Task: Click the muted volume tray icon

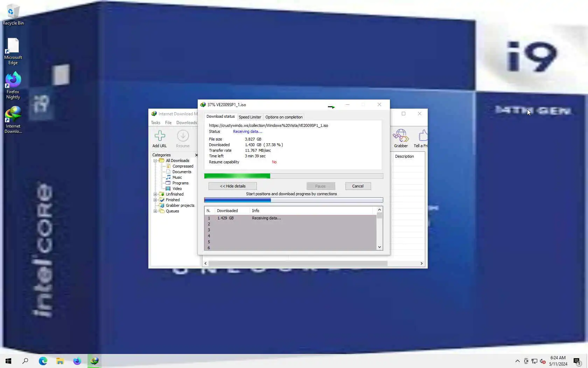Action: click(x=543, y=361)
